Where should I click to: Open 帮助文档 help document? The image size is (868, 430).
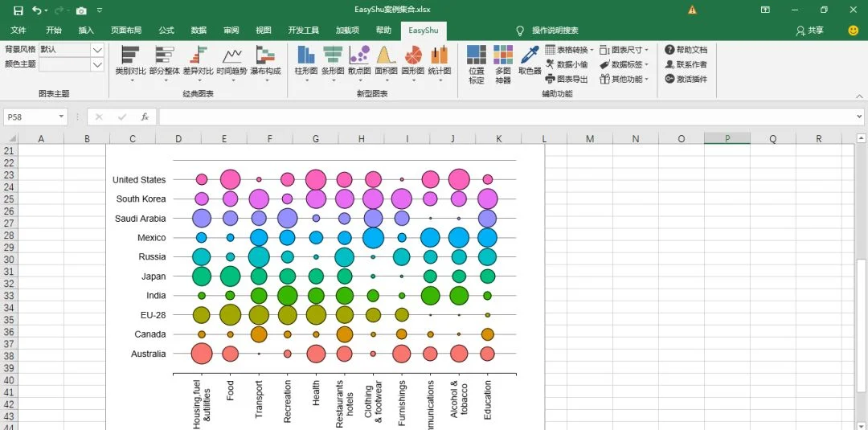pos(686,50)
